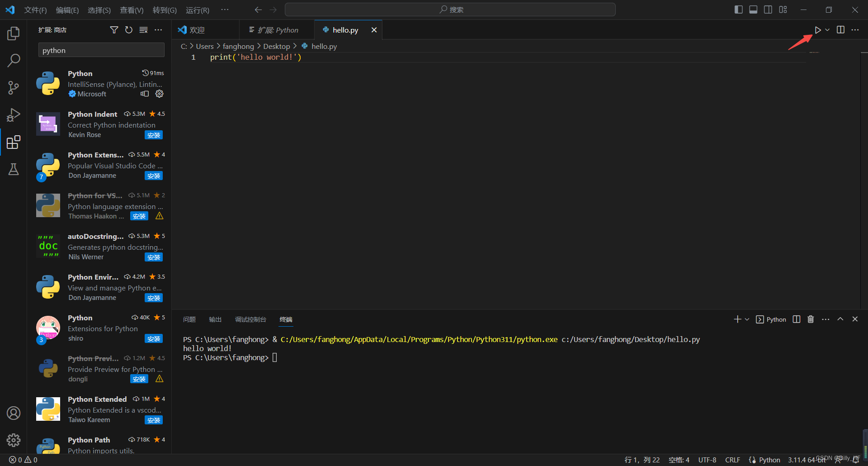Open the Source Control view
The width and height of the screenshot is (868, 466).
click(14, 87)
